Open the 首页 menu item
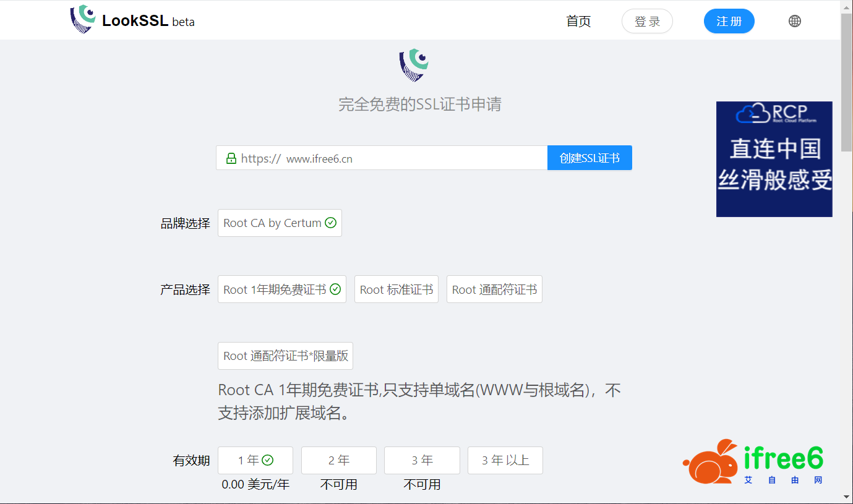This screenshot has width=853, height=504. point(577,20)
